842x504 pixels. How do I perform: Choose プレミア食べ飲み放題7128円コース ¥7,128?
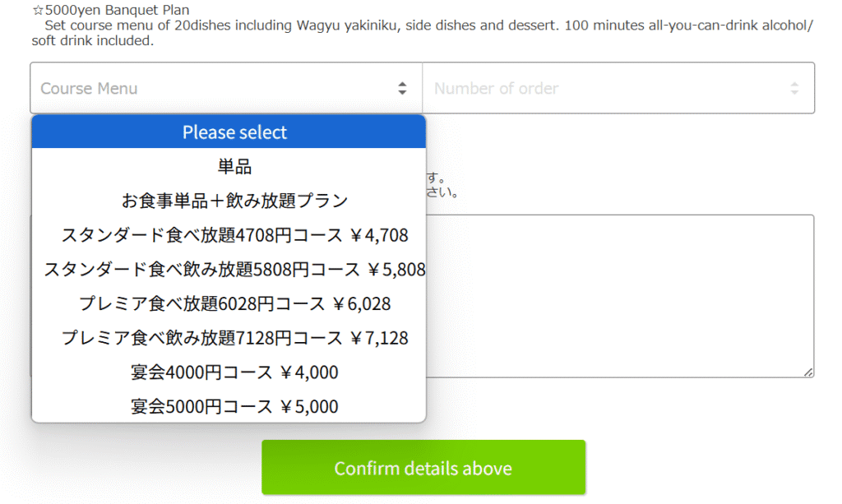(229, 338)
